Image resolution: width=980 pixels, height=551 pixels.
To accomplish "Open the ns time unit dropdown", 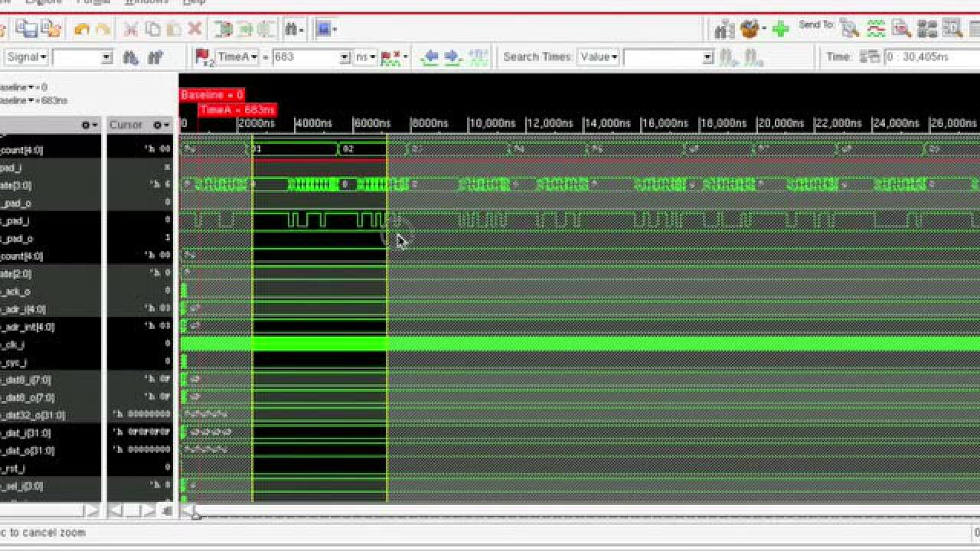I will 365,57.
